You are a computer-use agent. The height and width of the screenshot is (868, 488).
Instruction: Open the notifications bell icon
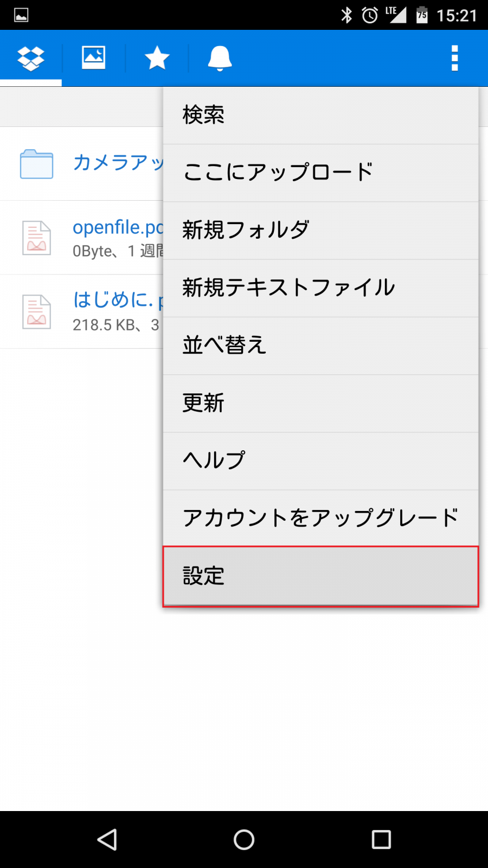(x=220, y=58)
